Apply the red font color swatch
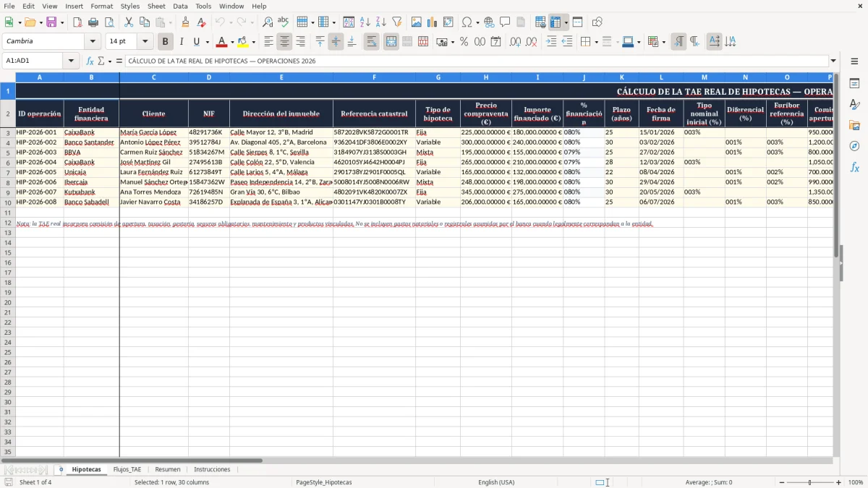 click(222, 42)
